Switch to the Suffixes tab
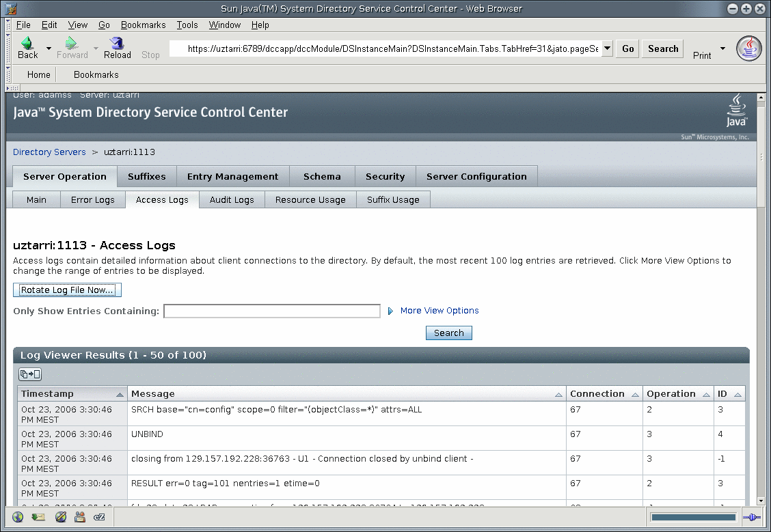This screenshot has height=532, width=771. point(146,176)
